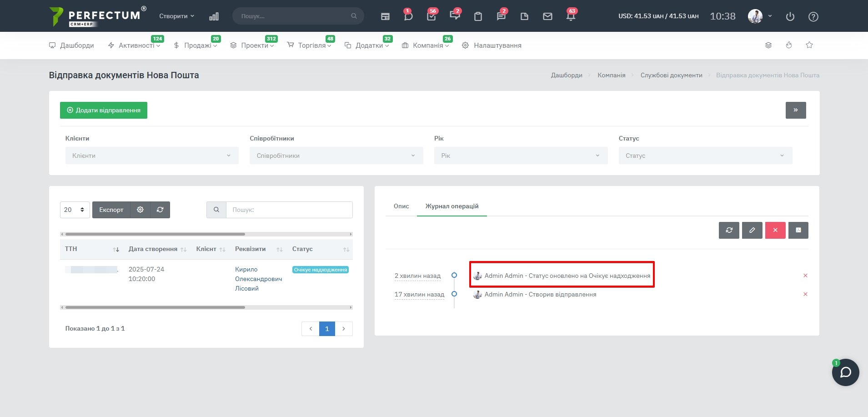Collapse the panel with double arrow button
868x417 pixels.
(x=796, y=110)
